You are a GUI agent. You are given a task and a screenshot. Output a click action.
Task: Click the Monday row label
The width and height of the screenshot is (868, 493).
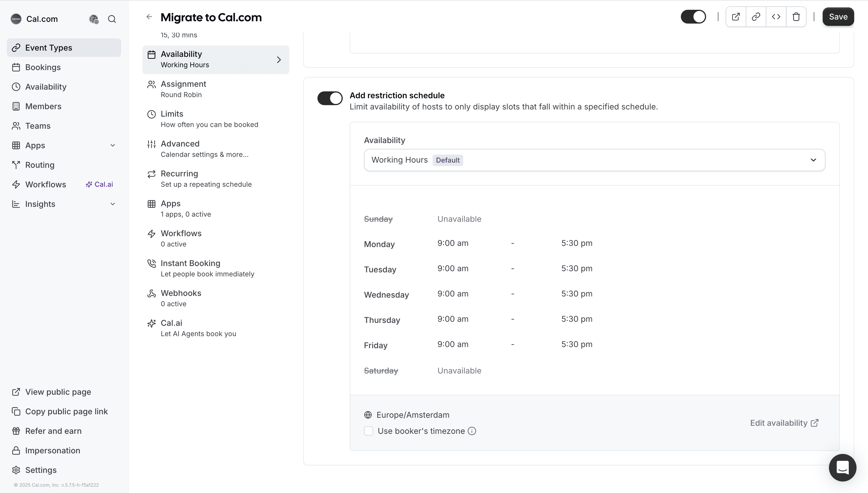click(x=379, y=244)
